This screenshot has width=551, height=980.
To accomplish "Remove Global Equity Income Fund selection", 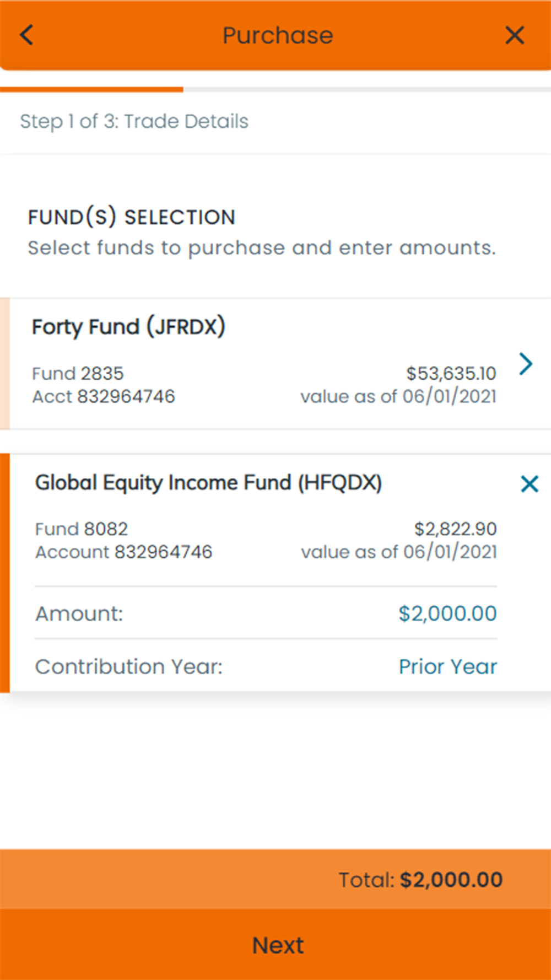I will 529,484.
